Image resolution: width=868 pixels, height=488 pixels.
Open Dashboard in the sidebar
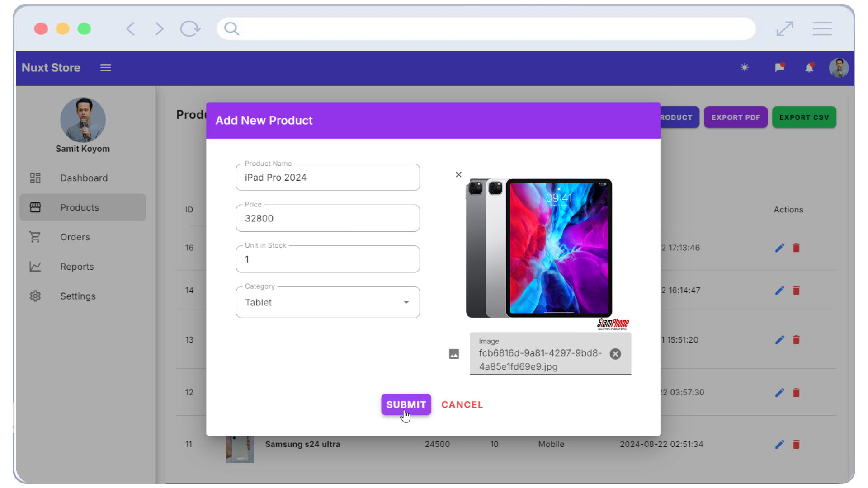pyautogui.click(x=83, y=178)
